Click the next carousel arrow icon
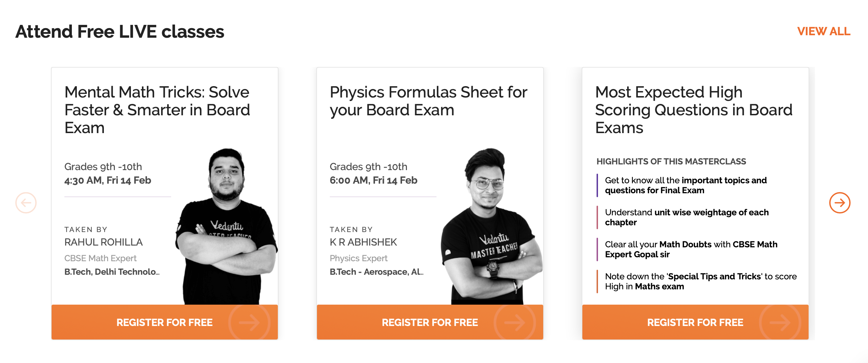The image size is (868, 363). pyautogui.click(x=840, y=203)
